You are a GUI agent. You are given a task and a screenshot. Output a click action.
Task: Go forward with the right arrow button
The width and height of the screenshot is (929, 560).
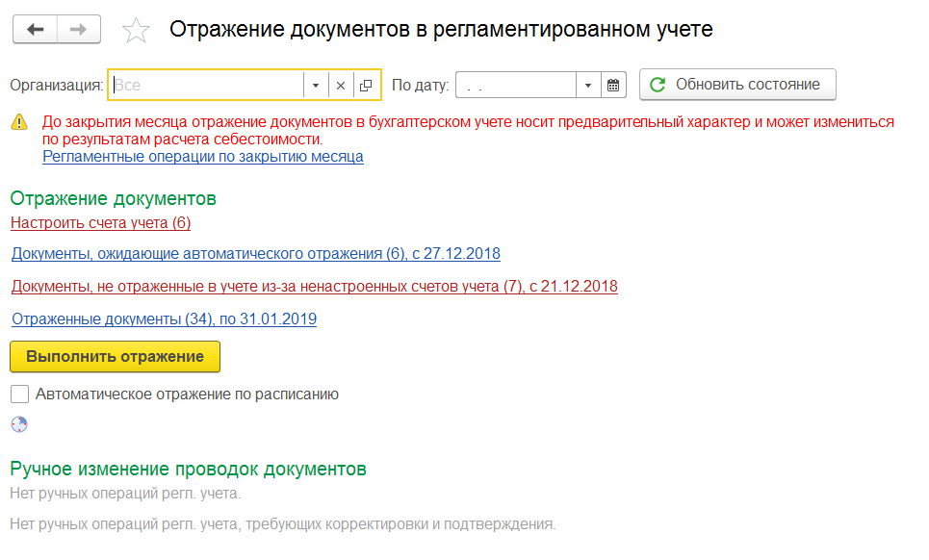(x=79, y=30)
